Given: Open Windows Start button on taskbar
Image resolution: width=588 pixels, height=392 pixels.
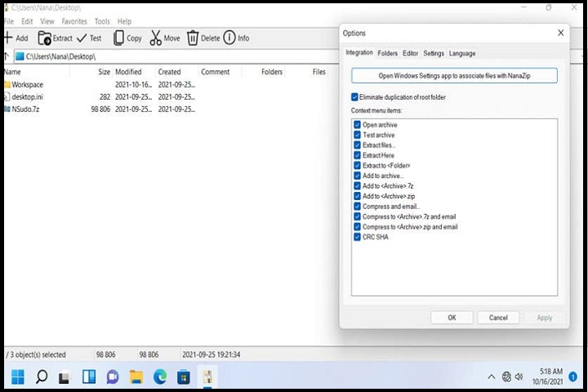Looking at the screenshot, I should tap(17, 376).
